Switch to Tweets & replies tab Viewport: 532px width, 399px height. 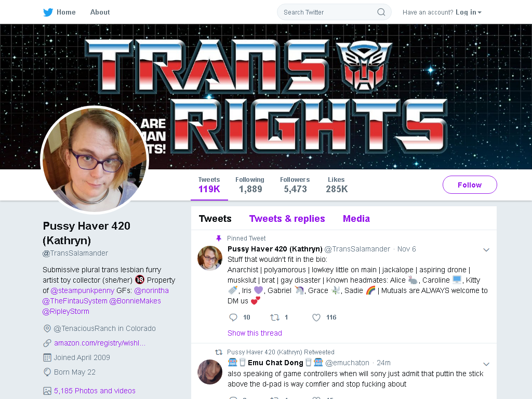[x=287, y=219]
